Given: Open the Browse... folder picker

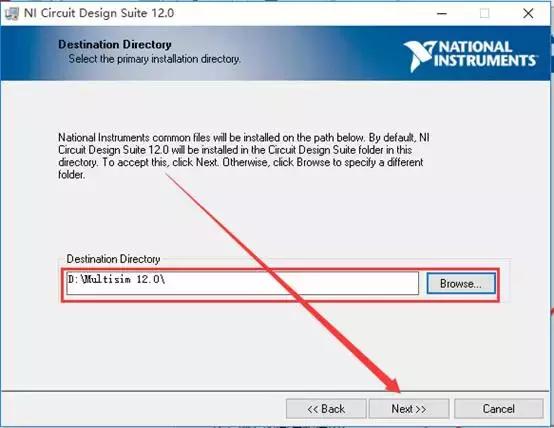Looking at the screenshot, I should pos(461,283).
